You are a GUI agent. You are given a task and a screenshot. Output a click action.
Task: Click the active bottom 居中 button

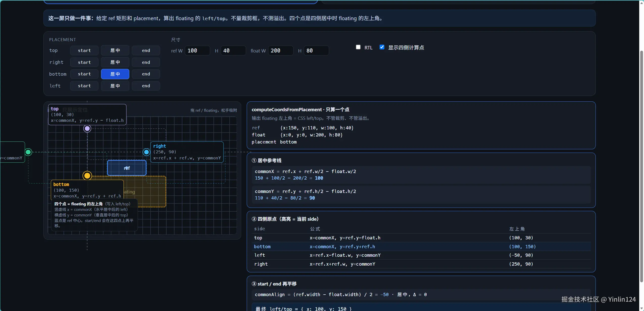tap(115, 74)
